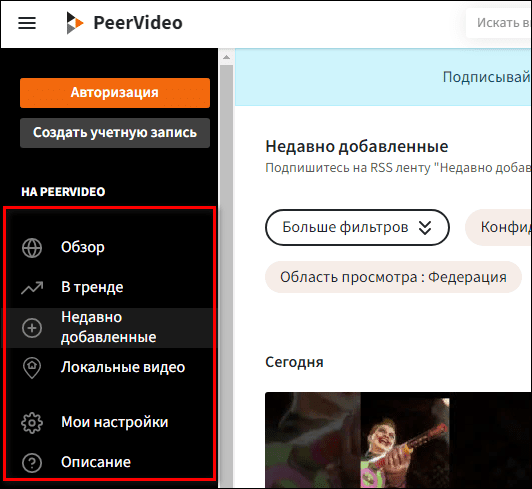
Task: Click the double chevron in Больше фильтров
Action: 425,228
